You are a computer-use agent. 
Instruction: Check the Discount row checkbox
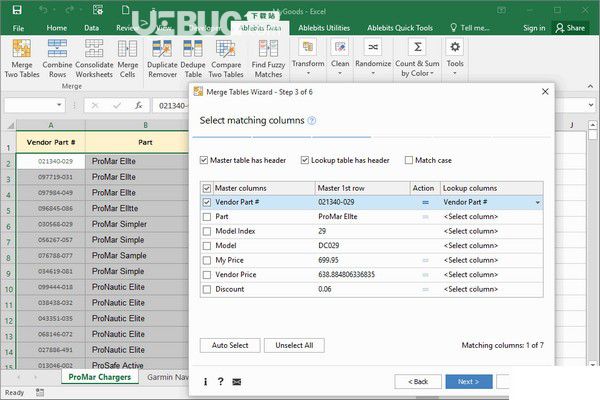[x=207, y=289]
